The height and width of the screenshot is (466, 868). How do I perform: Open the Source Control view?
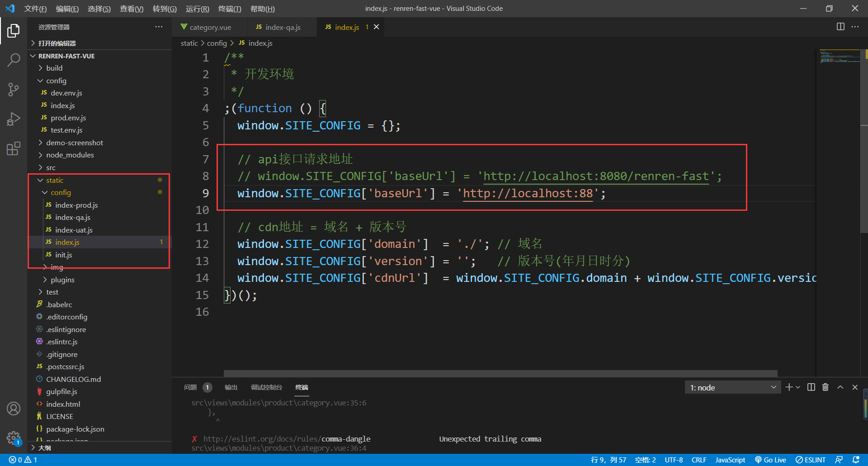[x=14, y=89]
